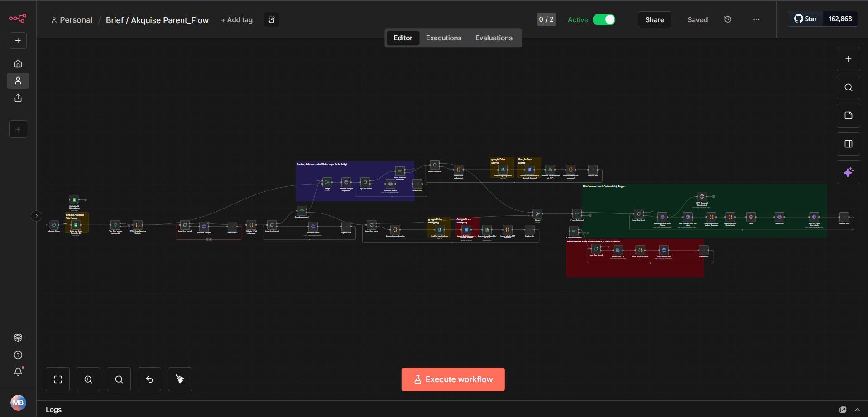Add a sticky note to canvas
Viewport: 868px width, 417px height.
(x=848, y=115)
